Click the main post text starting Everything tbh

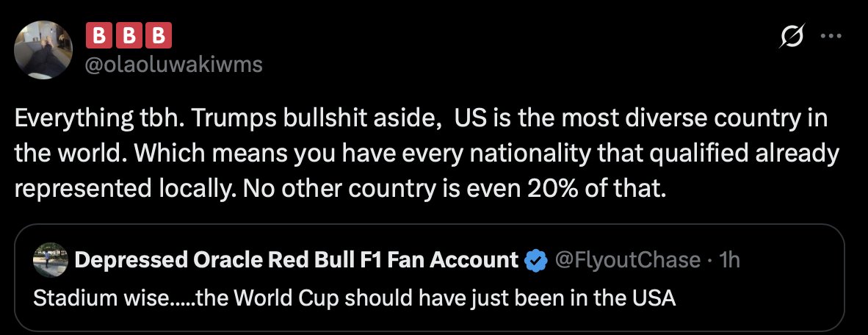click(x=427, y=154)
